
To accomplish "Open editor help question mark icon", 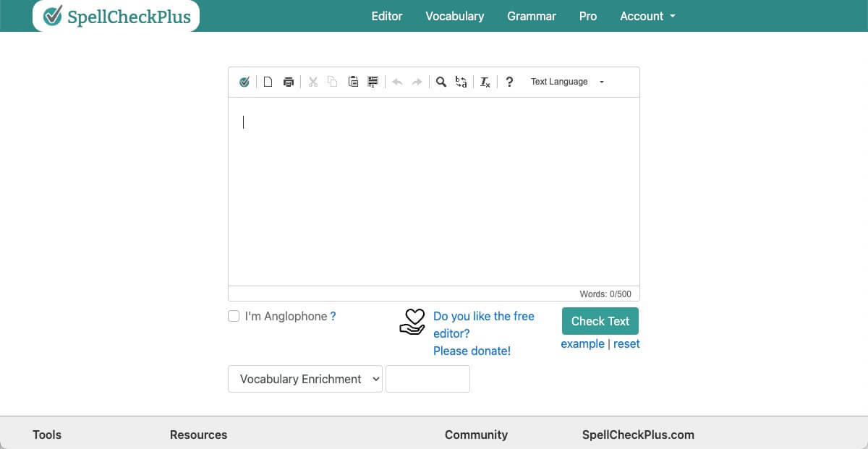I will [x=509, y=82].
